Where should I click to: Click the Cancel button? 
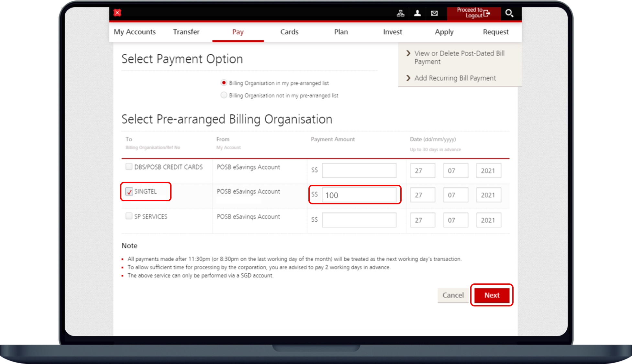[x=453, y=295]
